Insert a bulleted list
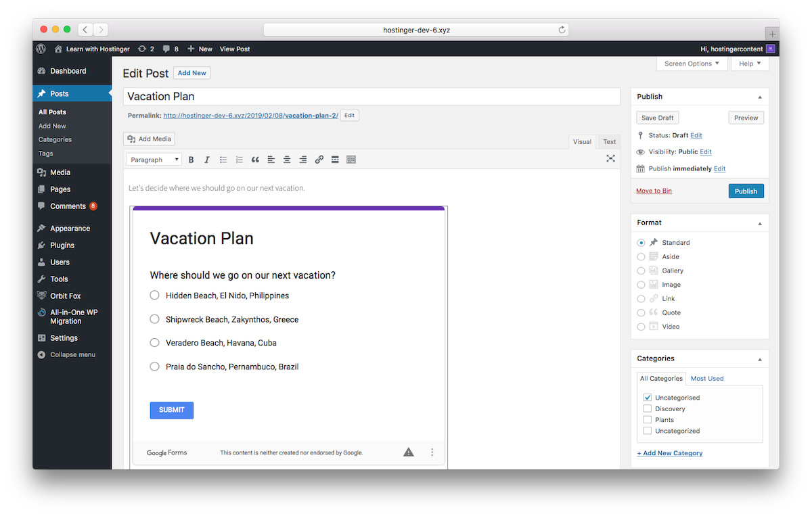Screen dimensions: 812x516 [223, 160]
